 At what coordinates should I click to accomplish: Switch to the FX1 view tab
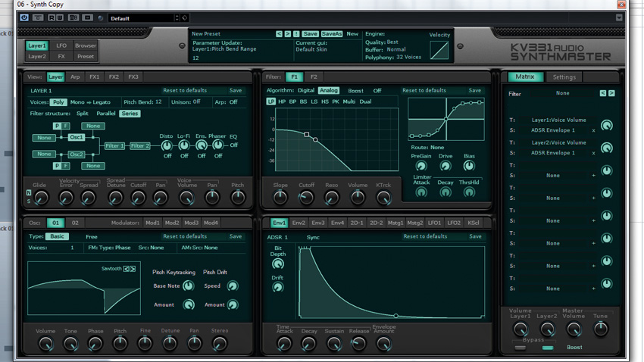point(95,76)
